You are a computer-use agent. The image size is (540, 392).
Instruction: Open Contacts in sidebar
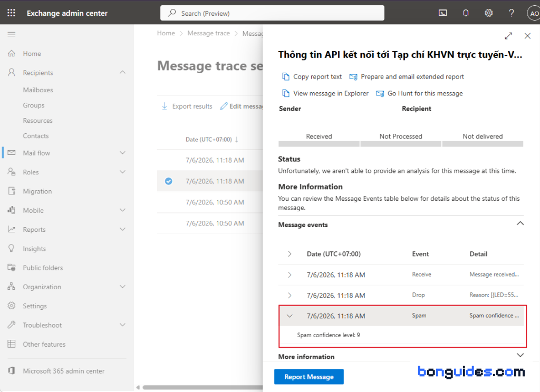[x=36, y=136]
